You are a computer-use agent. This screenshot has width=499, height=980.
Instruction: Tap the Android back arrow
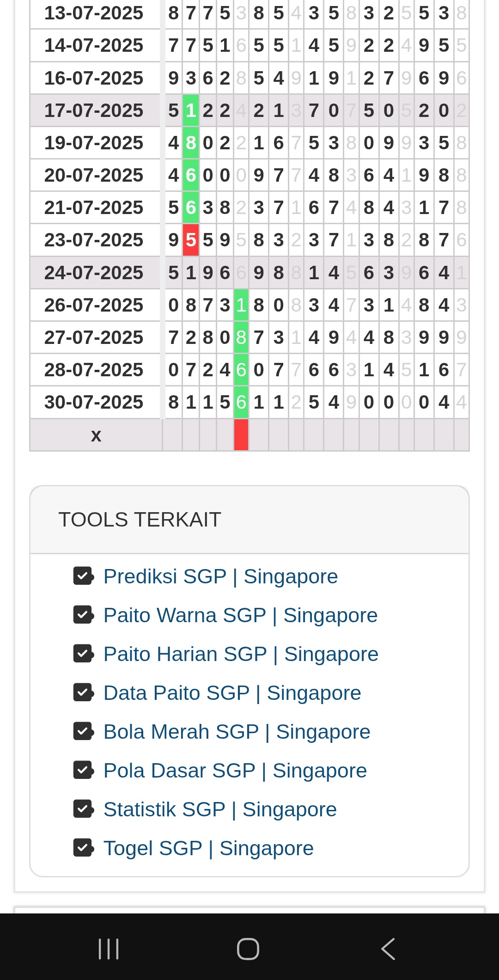tap(388, 949)
